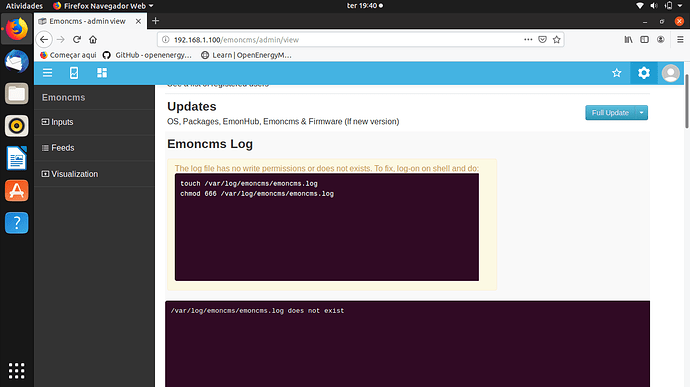Click the chmod 666 command line

pos(257,194)
